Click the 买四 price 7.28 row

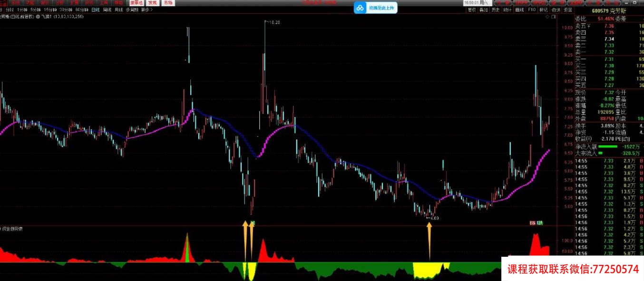point(609,78)
